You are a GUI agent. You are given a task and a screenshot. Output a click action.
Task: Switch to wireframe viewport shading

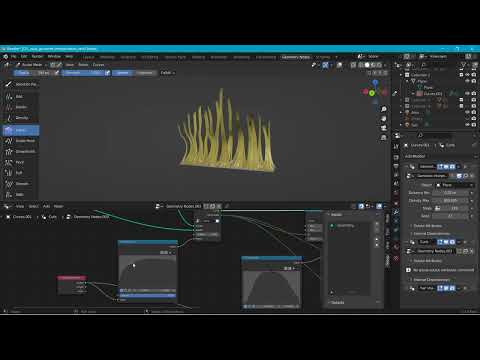[x=361, y=65]
